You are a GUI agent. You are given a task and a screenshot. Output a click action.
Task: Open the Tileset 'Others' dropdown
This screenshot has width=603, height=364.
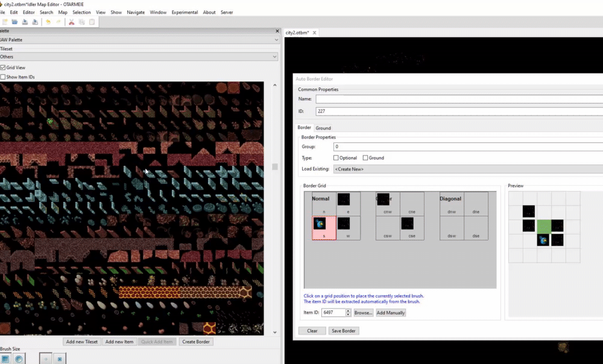[139, 57]
